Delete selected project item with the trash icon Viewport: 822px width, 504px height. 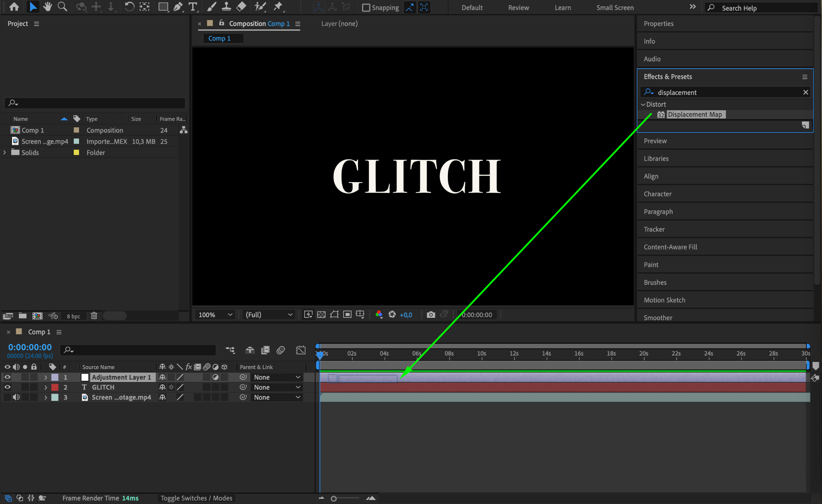click(x=94, y=316)
